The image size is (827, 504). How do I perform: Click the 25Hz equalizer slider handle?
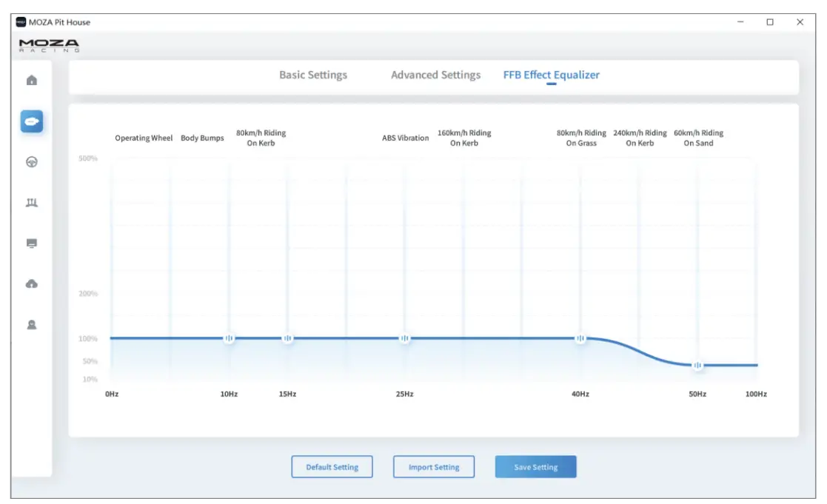[x=404, y=338]
